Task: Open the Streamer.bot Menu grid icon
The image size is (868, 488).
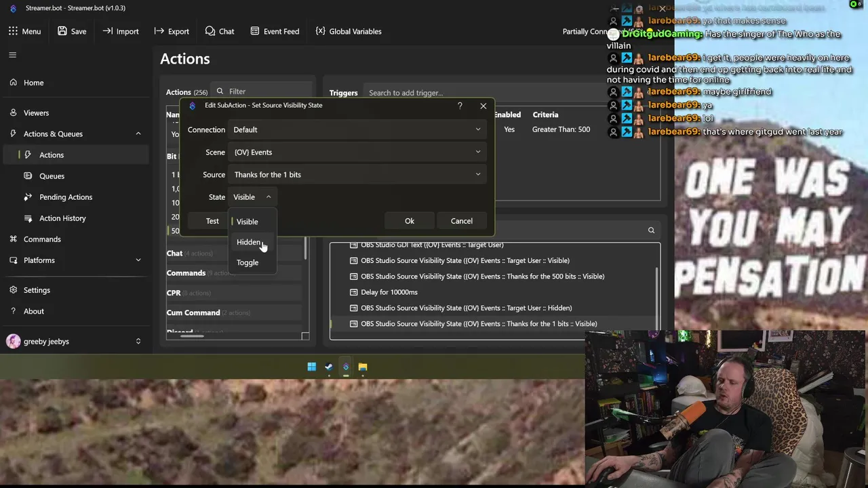Action: tap(13, 31)
